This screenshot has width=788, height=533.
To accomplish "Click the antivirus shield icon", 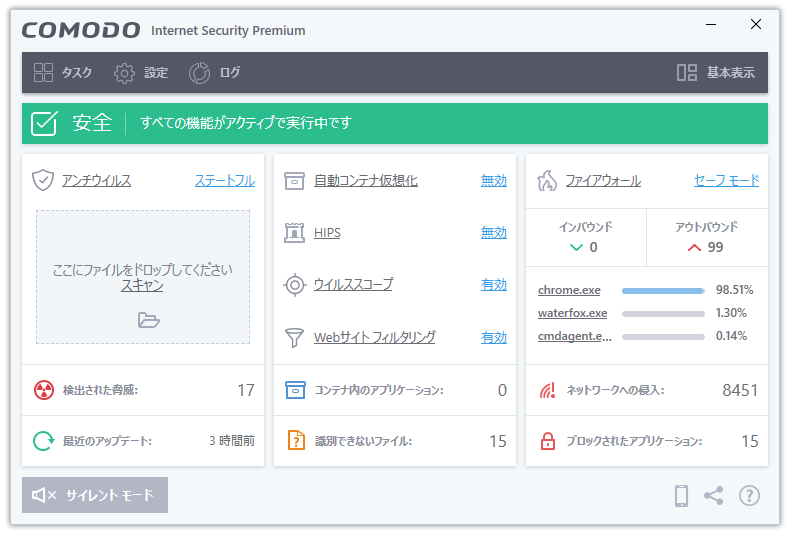I will [43, 180].
